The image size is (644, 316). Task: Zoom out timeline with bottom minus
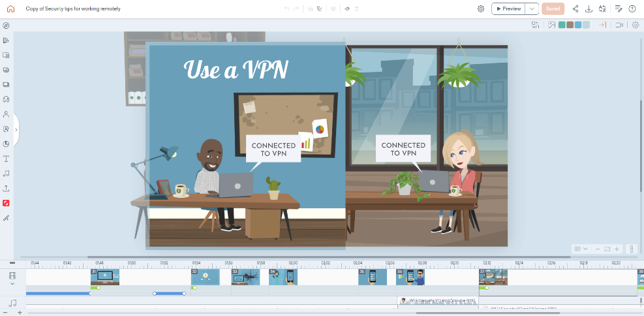pos(5,313)
